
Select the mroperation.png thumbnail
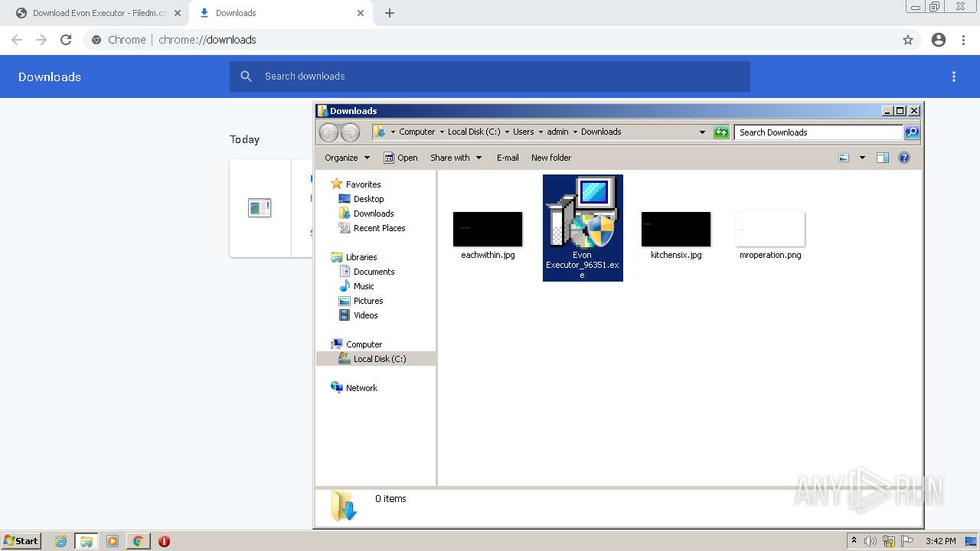(x=770, y=229)
